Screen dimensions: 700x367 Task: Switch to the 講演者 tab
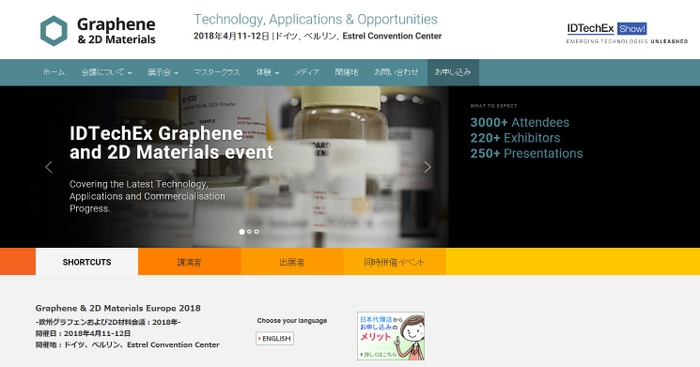pyautogui.click(x=189, y=262)
